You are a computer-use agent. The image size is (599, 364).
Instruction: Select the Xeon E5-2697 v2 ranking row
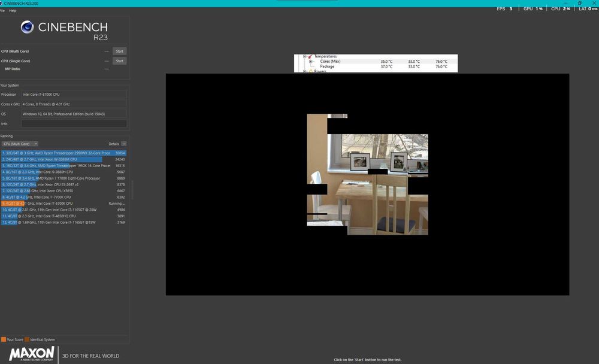(x=63, y=184)
